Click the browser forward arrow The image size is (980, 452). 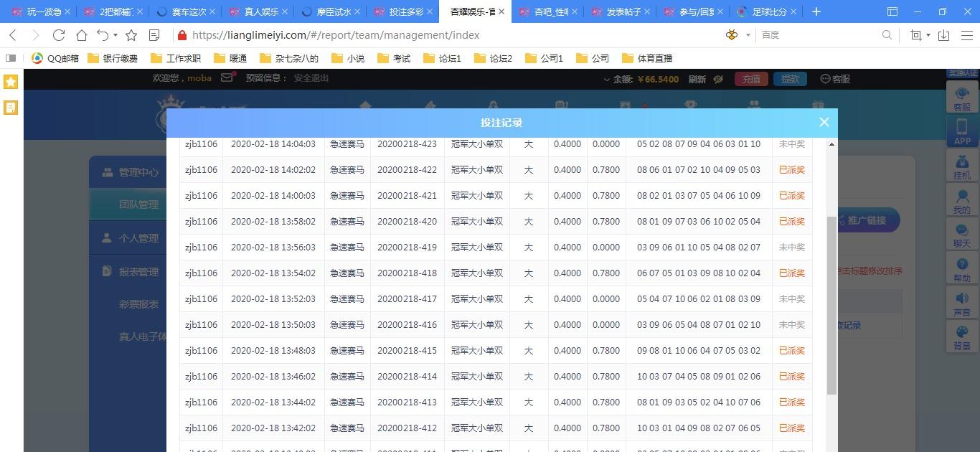(x=35, y=35)
